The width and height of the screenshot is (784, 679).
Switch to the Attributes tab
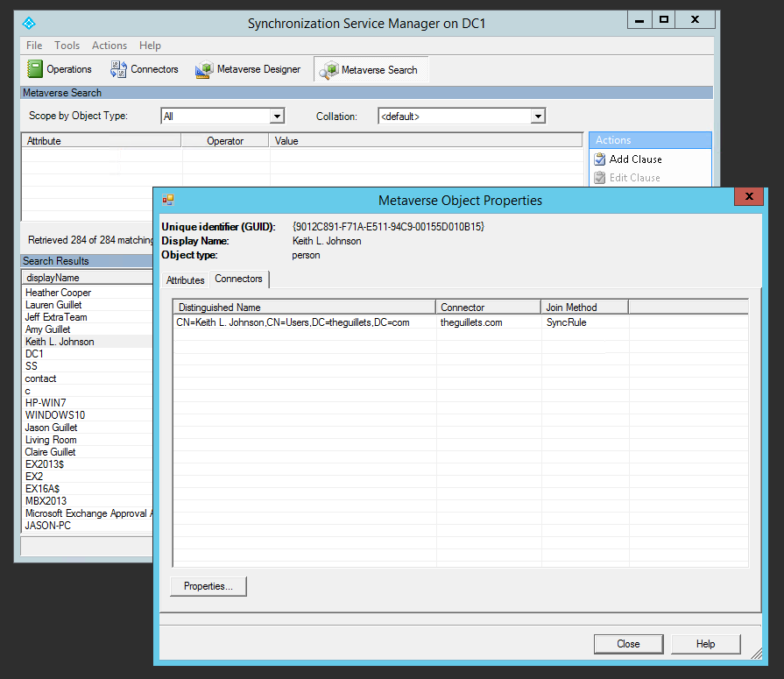(185, 279)
